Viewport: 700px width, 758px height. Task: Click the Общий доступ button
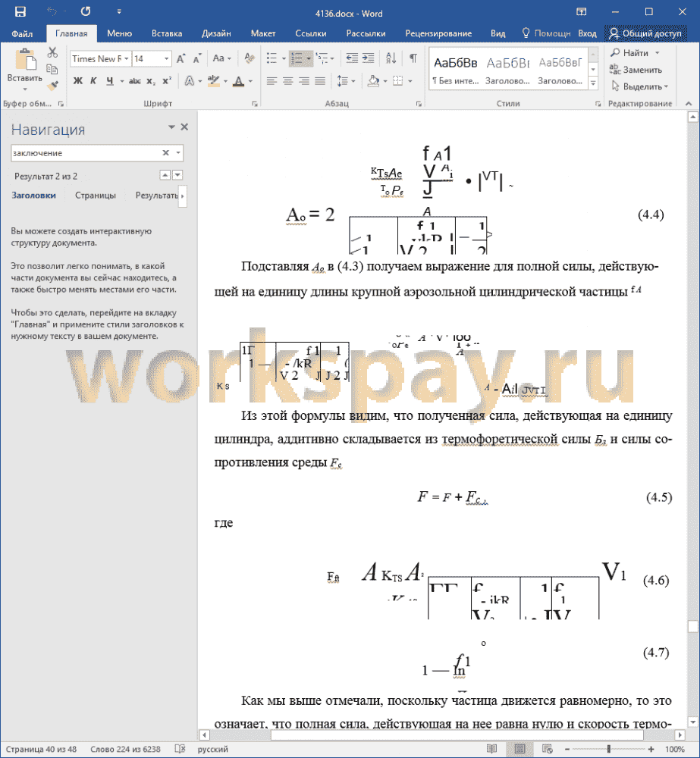(x=646, y=33)
